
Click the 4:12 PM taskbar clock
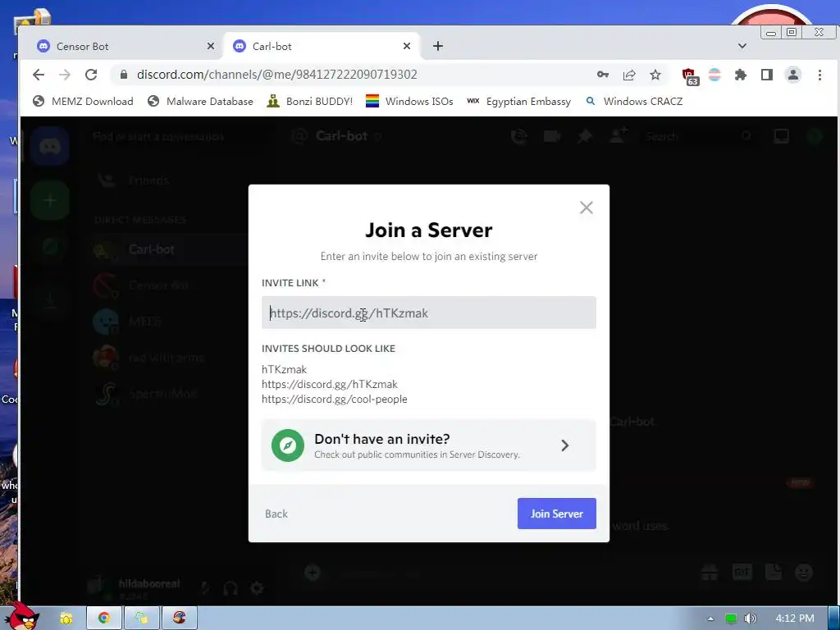[795, 619]
